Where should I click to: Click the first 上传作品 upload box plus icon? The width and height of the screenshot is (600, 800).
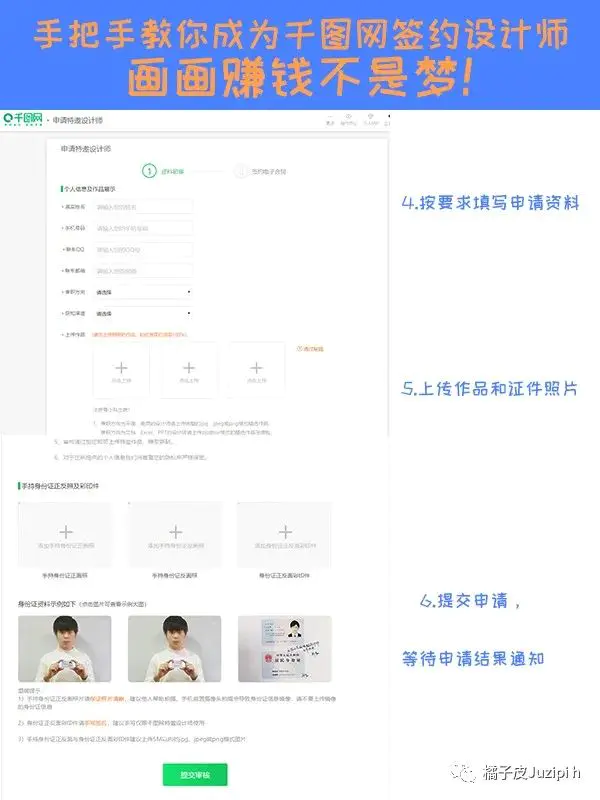pyautogui.click(x=121, y=370)
